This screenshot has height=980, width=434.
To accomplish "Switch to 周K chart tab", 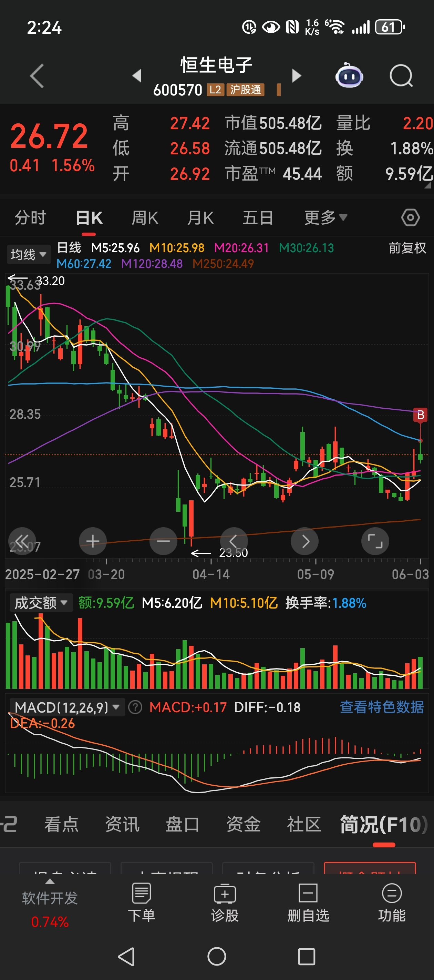I will coord(145,218).
